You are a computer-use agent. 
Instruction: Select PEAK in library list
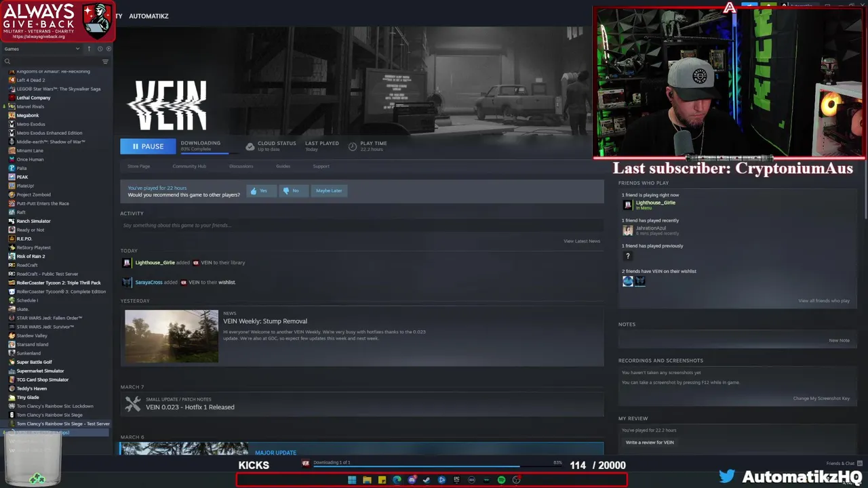click(x=22, y=177)
